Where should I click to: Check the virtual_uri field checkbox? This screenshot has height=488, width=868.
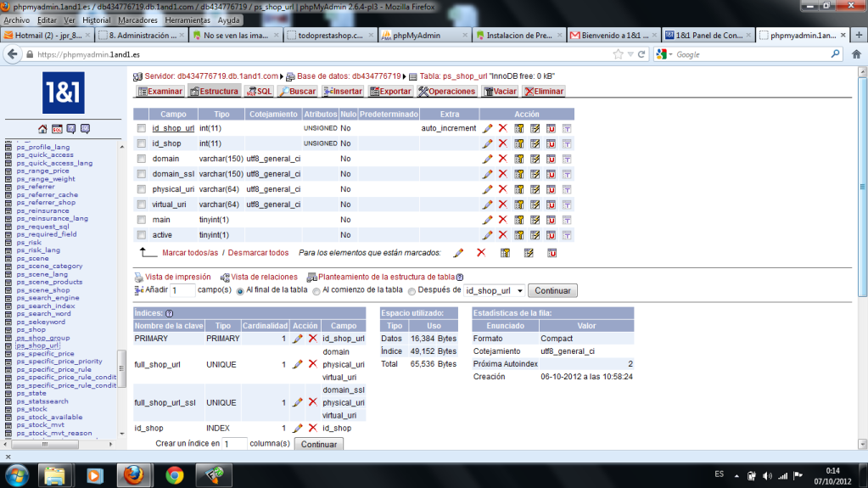point(142,205)
